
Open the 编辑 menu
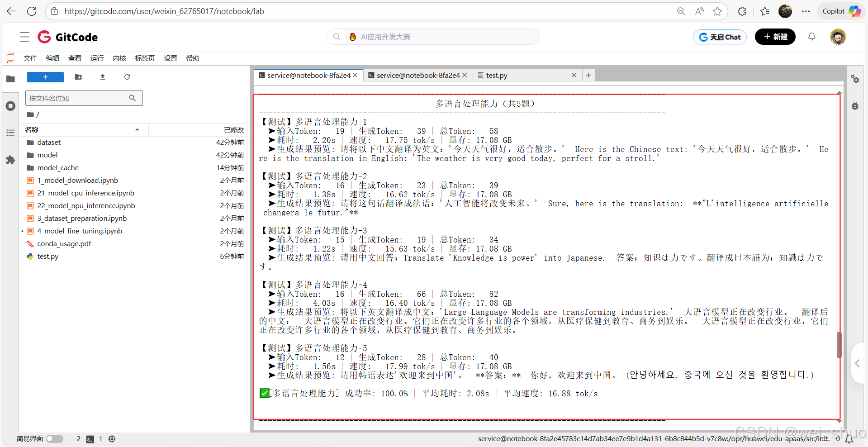(52, 58)
